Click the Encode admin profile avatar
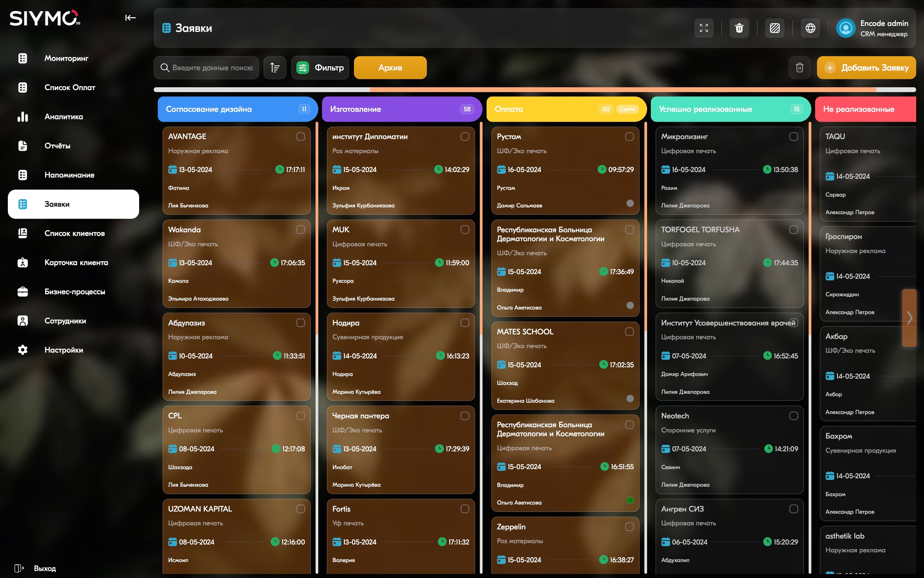The image size is (924, 578). pyautogui.click(x=846, y=28)
